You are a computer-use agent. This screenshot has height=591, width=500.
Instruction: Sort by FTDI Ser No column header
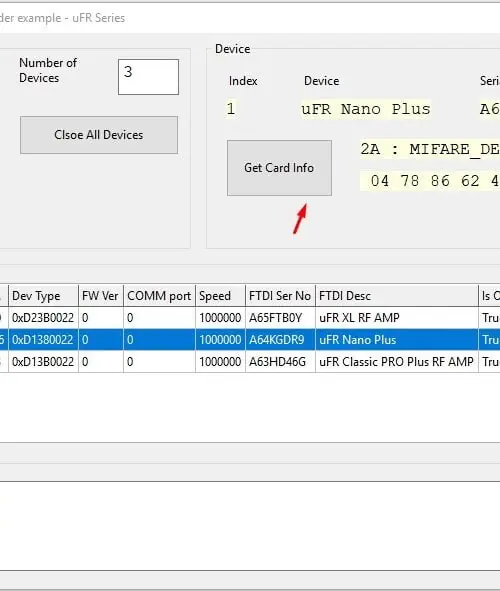(x=280, y=296)
